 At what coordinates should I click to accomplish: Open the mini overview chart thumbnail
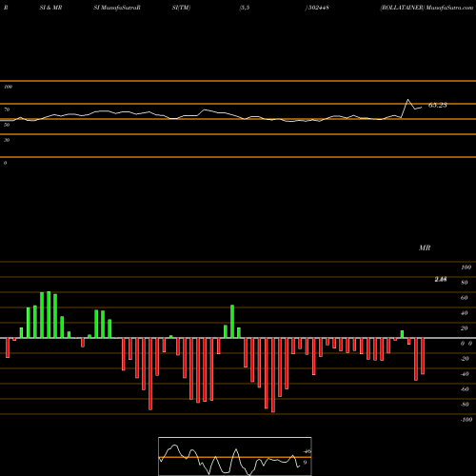coord(235,456)
